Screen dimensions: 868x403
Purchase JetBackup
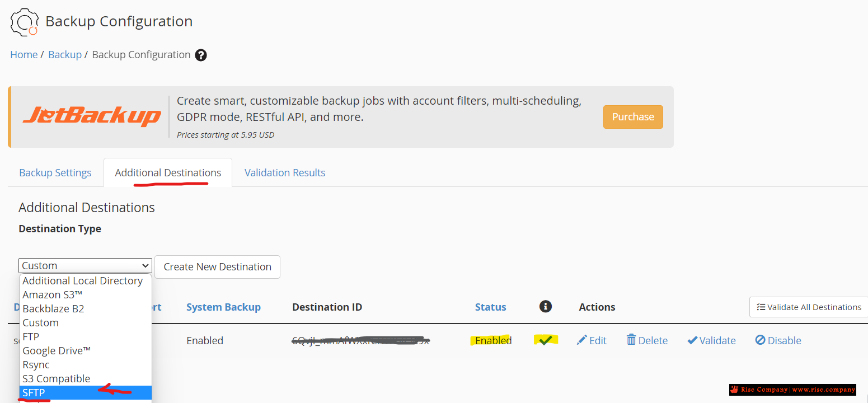point(633,117)
